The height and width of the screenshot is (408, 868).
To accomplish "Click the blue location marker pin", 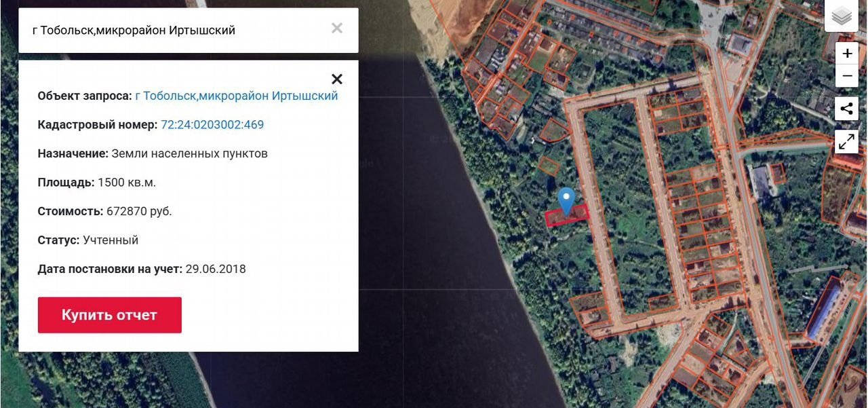I will pos(566,199).
